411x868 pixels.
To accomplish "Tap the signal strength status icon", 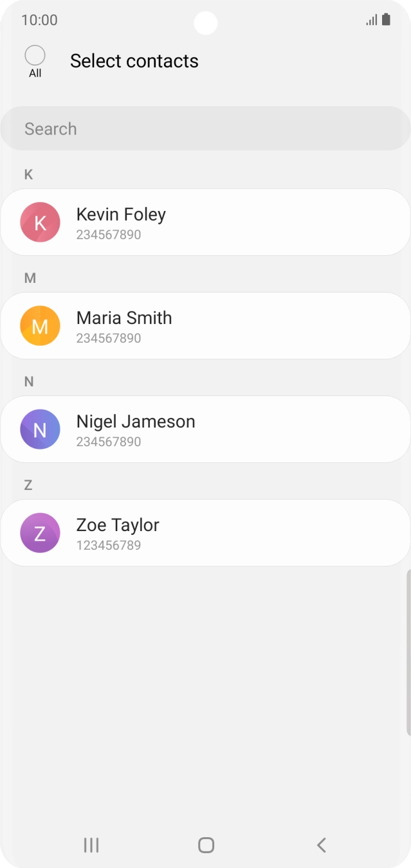I will point(372,20).
